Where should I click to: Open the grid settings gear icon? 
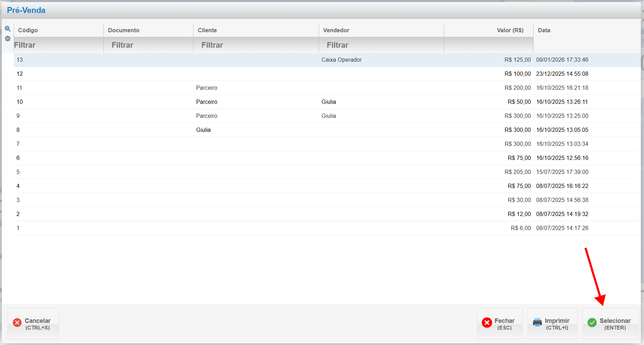[x=7, y=39]
